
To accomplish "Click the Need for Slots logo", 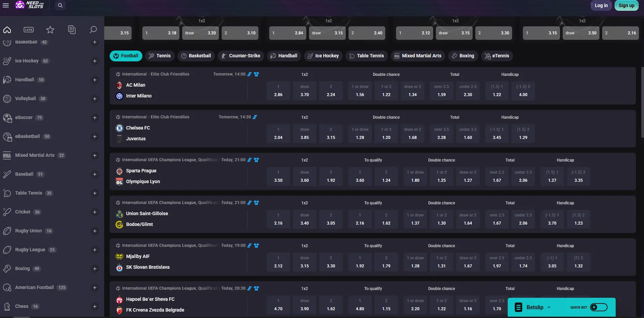I will point(30,5).
